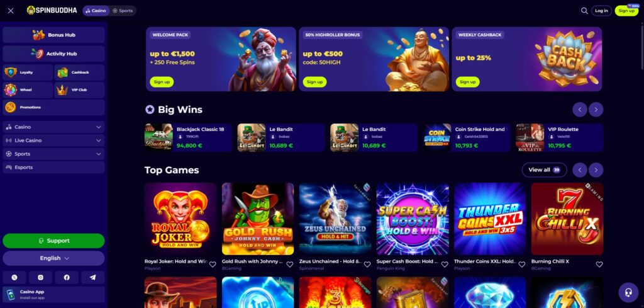Select Esports in the sidebar
This screenshot has width=644, height=308.
pos(54,168)
